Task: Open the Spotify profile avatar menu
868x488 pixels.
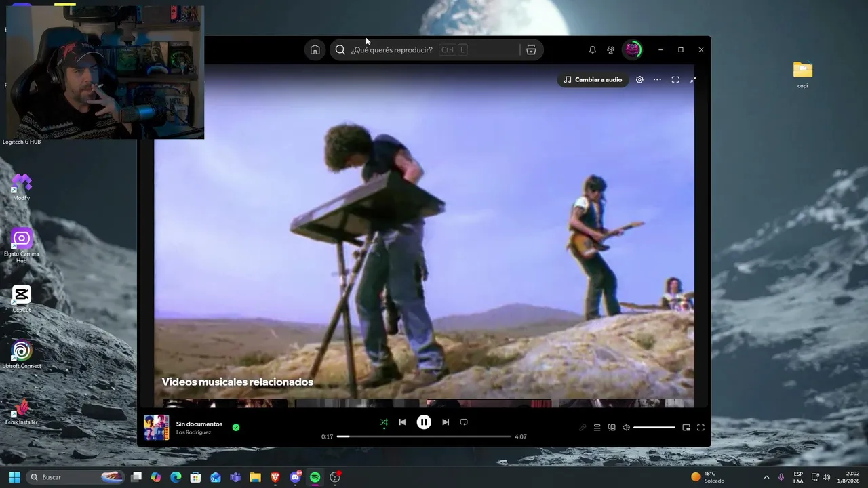Action: click(x=632, y=49)
